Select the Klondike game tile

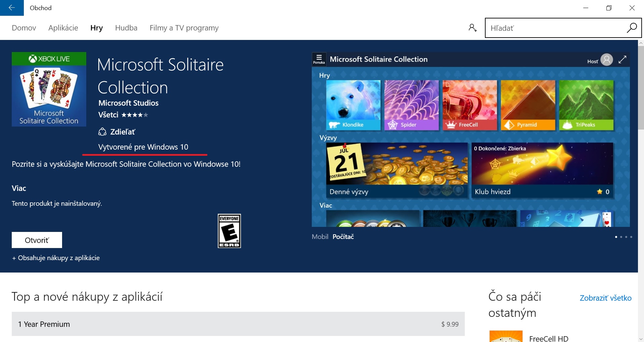coord(353,105)
